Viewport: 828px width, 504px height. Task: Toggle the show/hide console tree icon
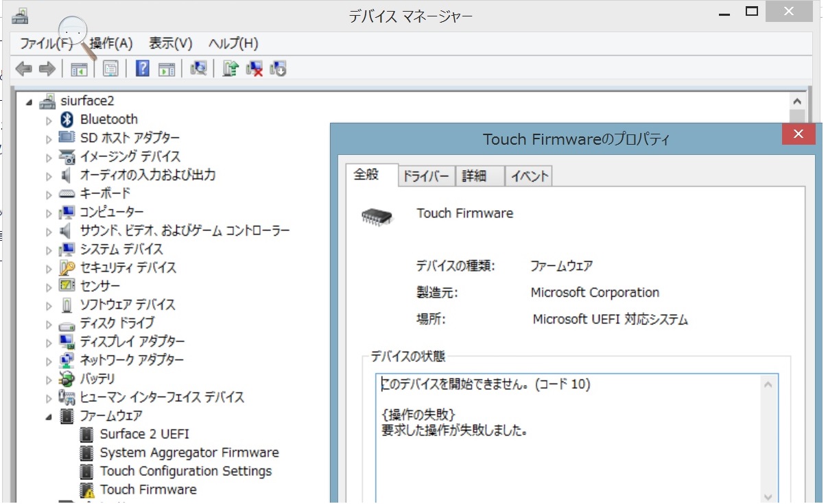79,69
